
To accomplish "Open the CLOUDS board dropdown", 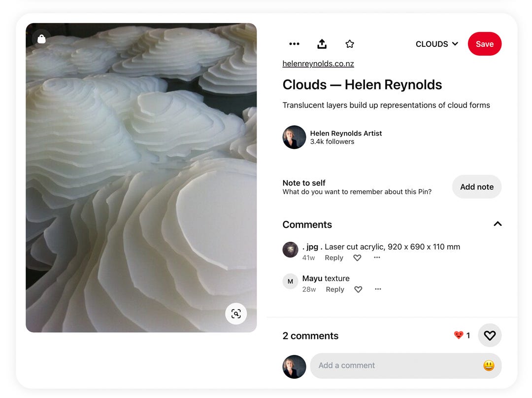I will click(437, 44).
